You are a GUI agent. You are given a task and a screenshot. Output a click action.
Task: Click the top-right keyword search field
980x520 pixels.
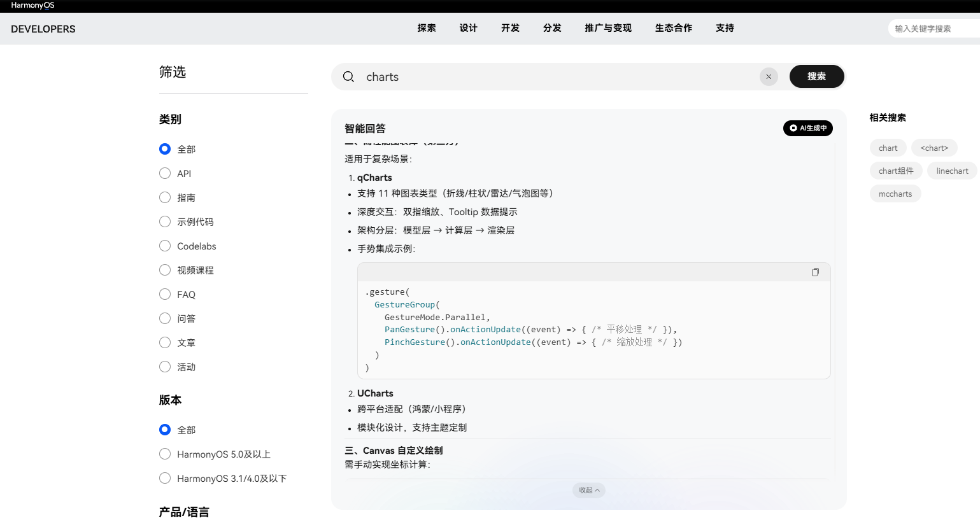[934, 29]
